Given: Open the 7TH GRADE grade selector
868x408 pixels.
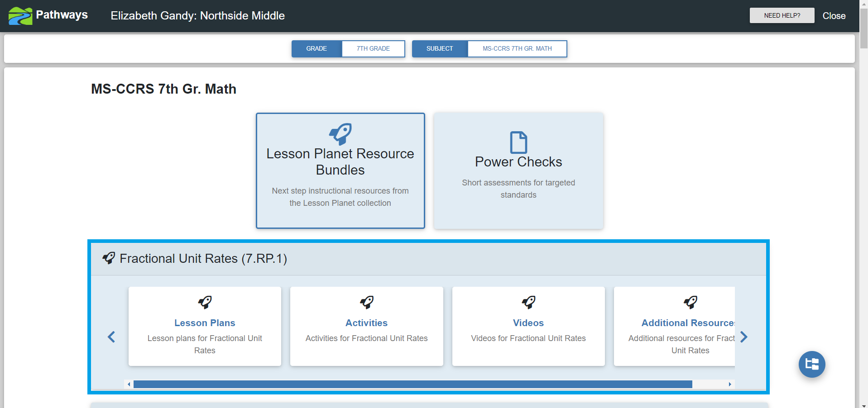Looking at the screenshot, I should (x=373, y=49).
